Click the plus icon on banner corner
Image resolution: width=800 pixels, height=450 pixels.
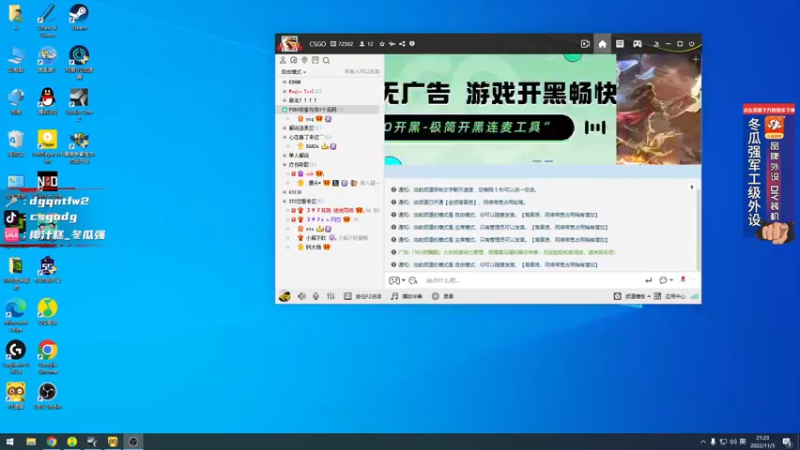(x=695, y=60)
